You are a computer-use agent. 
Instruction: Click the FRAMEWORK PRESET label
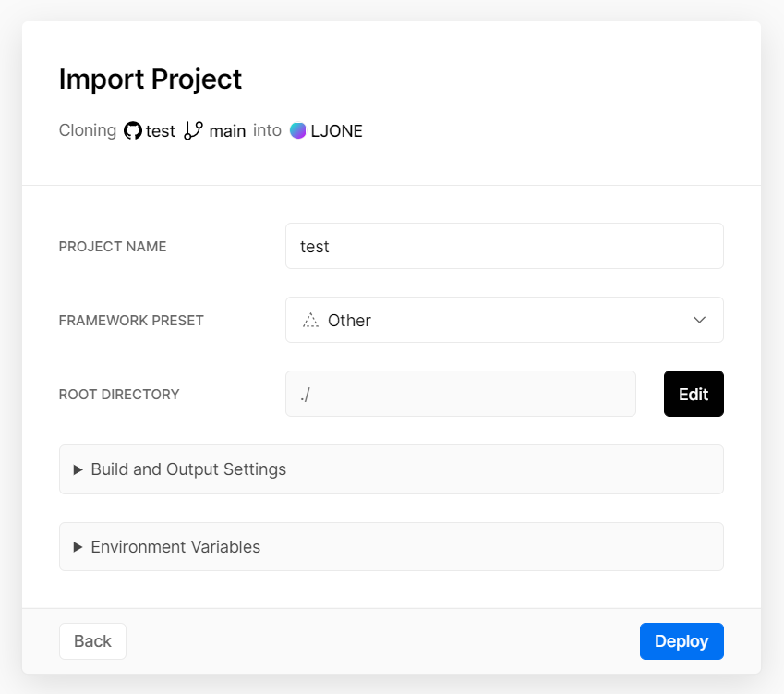(x=131, y=321)
